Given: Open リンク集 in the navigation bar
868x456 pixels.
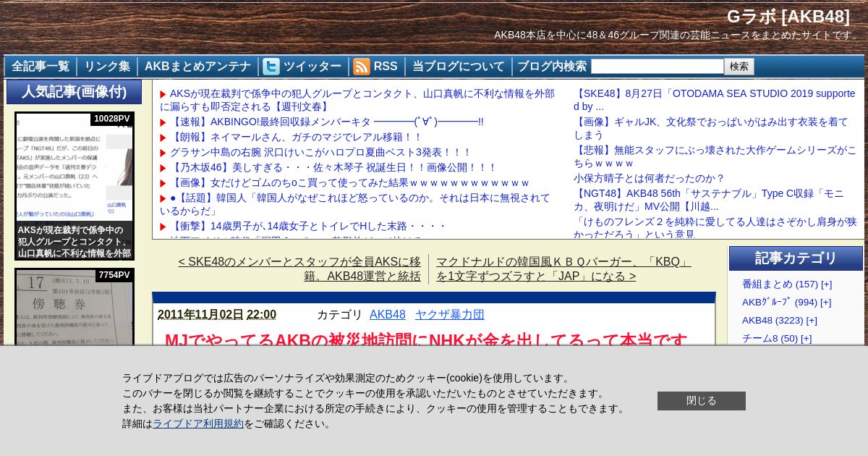Looking at the screenshot, I should [x=107, y=67].
